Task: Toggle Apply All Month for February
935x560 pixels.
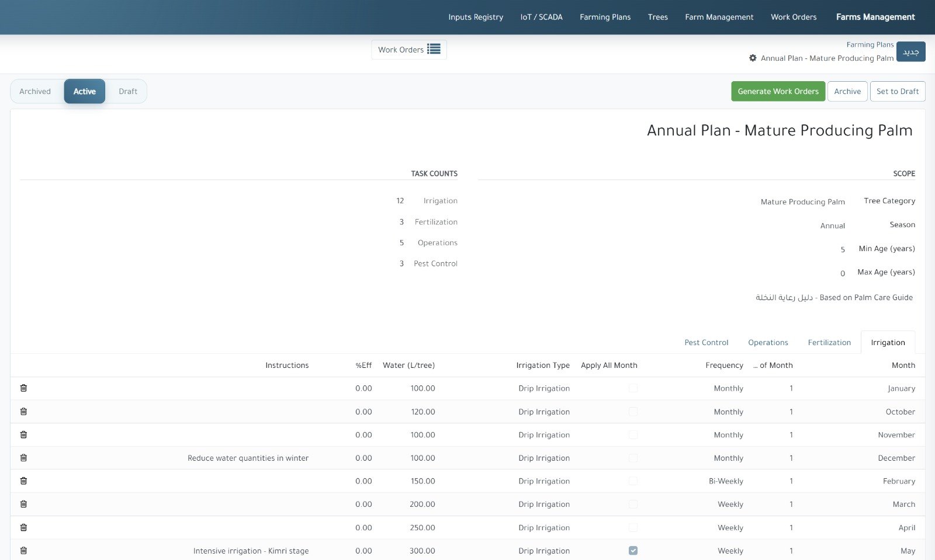Action: 633,481
